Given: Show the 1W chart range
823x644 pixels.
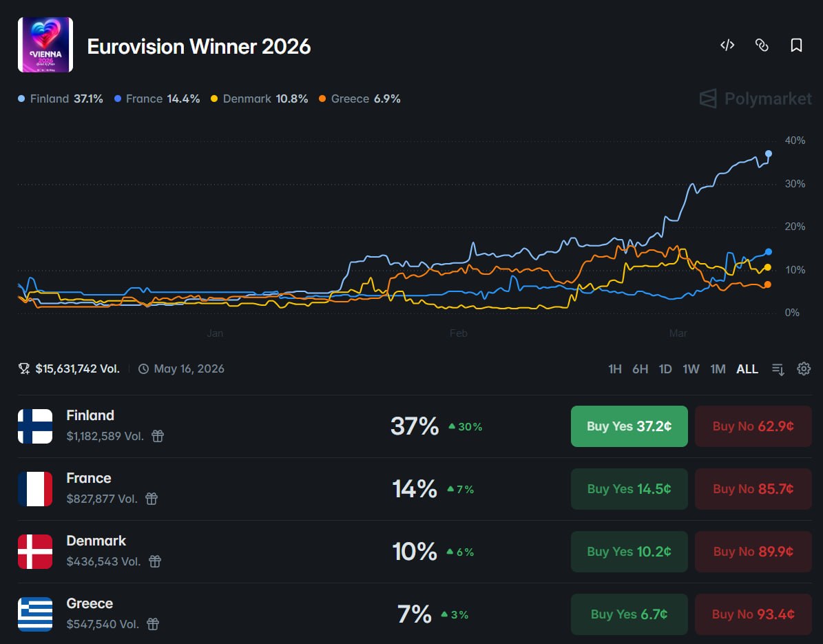Looking at the screenshot, I should [691, 369].
